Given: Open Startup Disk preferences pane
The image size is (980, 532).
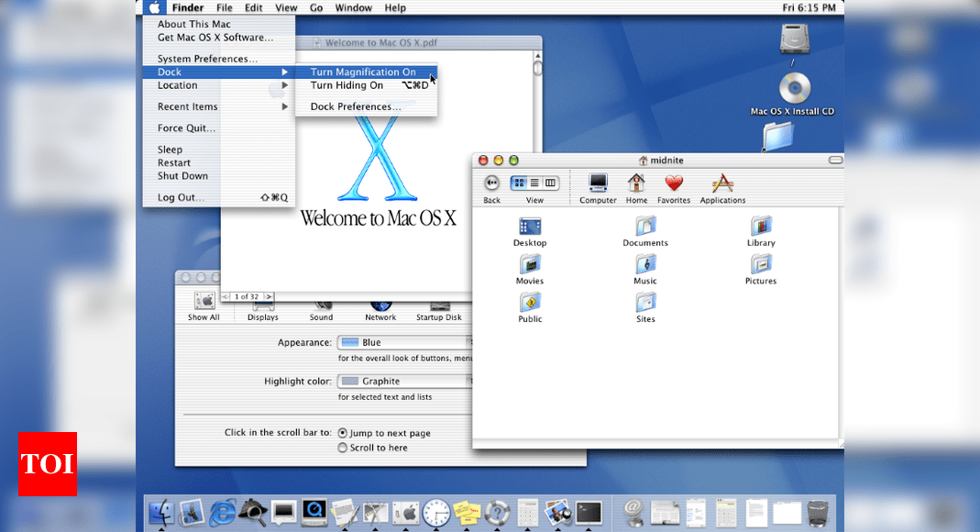Looking at the screenshot, I should click(x=439, y=311).
